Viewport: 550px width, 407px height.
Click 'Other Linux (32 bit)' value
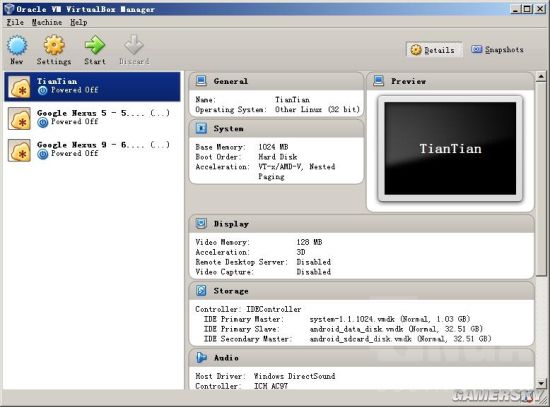click(x=317, y=109)
